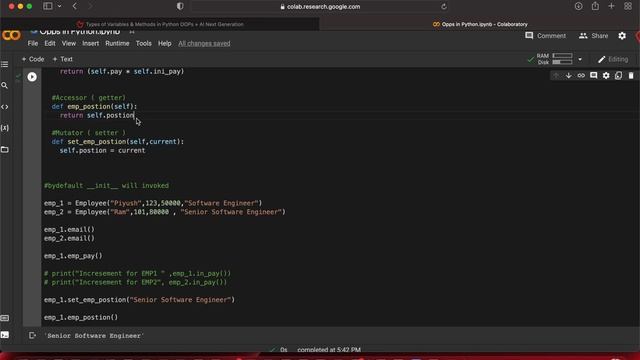Clear the cell output icon
Viewport: 640px width, 360px height.
[x=32, y=336]
